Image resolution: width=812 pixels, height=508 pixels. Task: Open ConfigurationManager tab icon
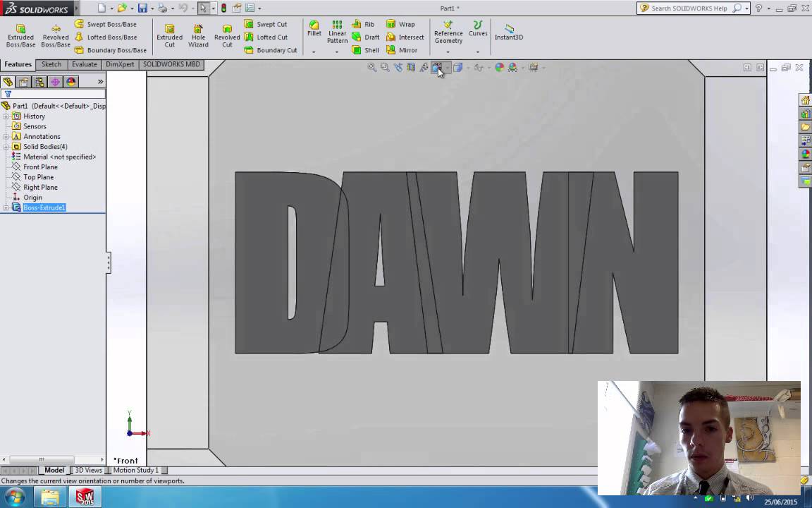[39, 82]
